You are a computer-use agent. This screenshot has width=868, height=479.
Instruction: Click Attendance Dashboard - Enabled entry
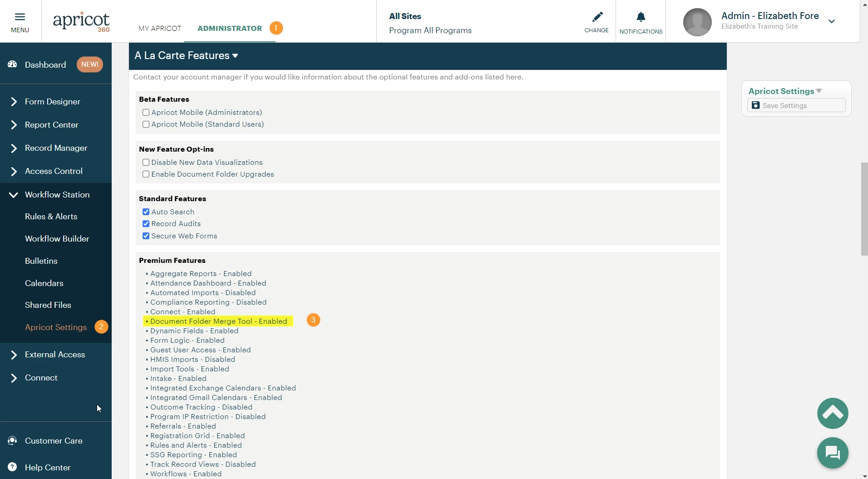pyautogui.click(x=208, y=283)
